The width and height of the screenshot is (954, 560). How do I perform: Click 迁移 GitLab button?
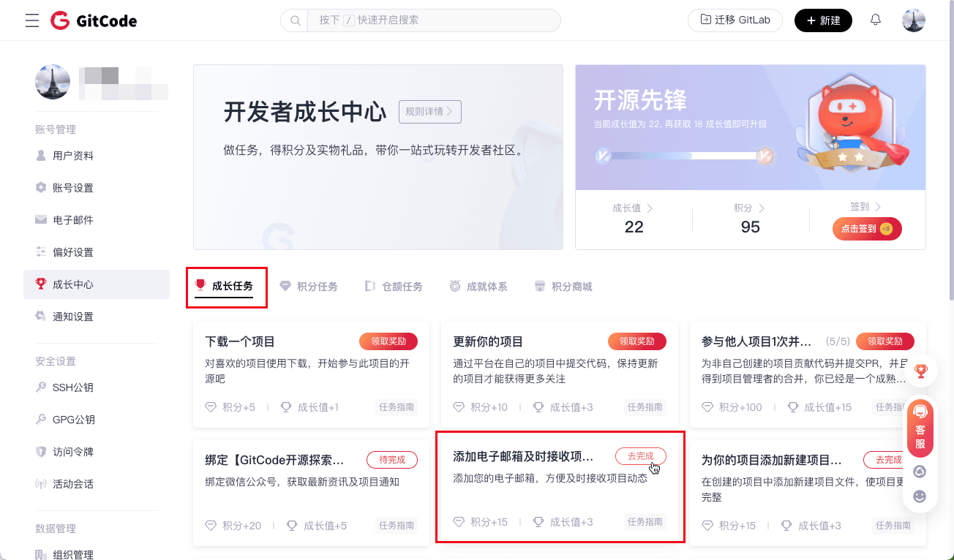(735, 20)
